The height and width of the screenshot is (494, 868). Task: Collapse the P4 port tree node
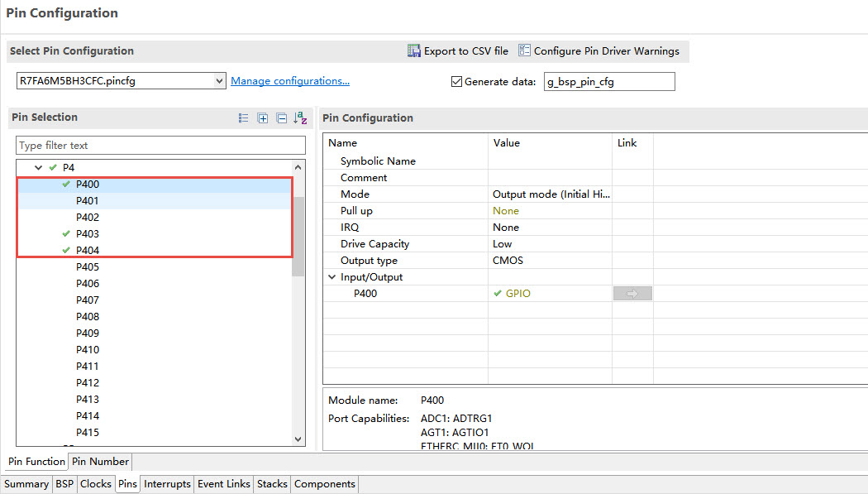[x=38, y=167]
